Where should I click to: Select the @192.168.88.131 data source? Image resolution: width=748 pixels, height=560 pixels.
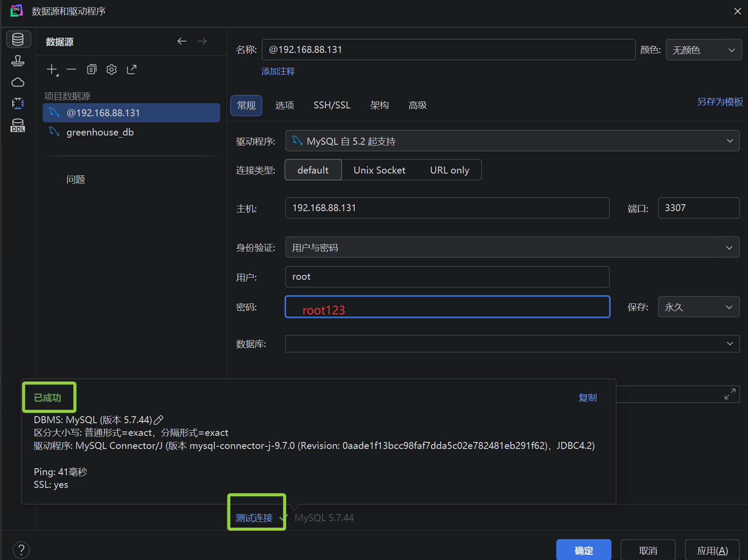pyautogui.click(x=131, y=113)
